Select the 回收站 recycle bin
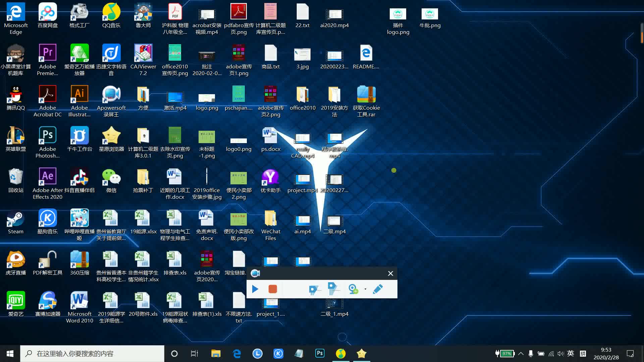 pos(16,180)
